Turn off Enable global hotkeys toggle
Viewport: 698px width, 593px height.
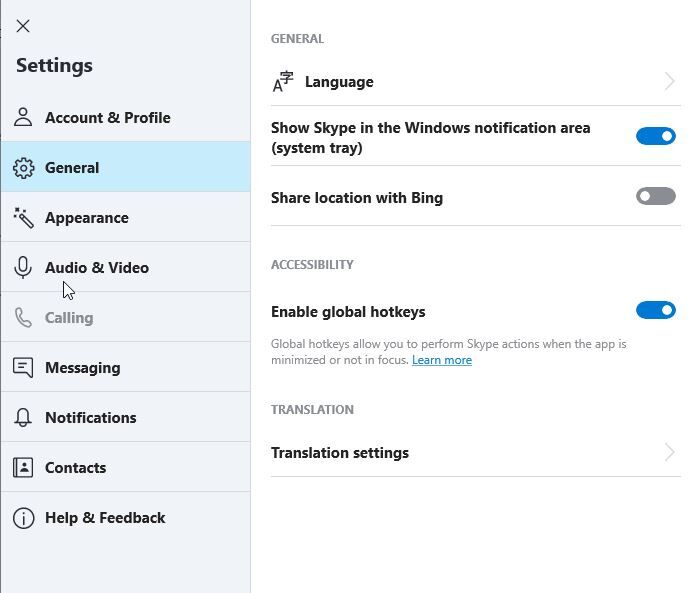coord(655,310)
